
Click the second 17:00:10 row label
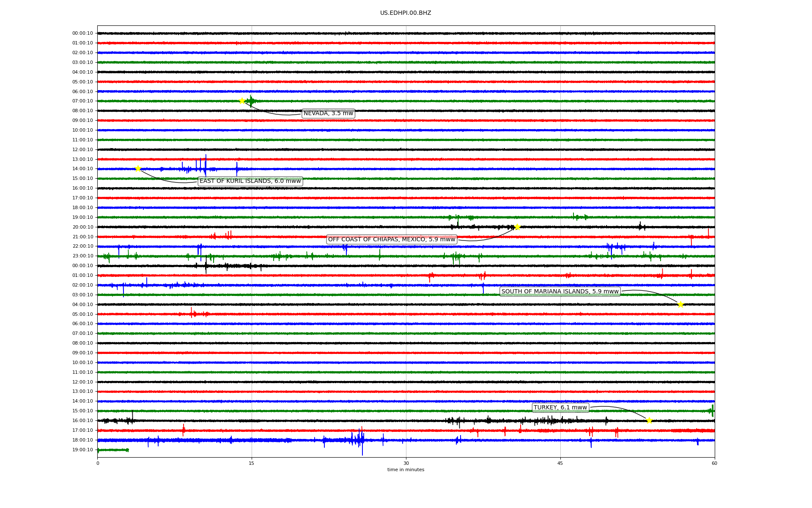pos(82,431)
